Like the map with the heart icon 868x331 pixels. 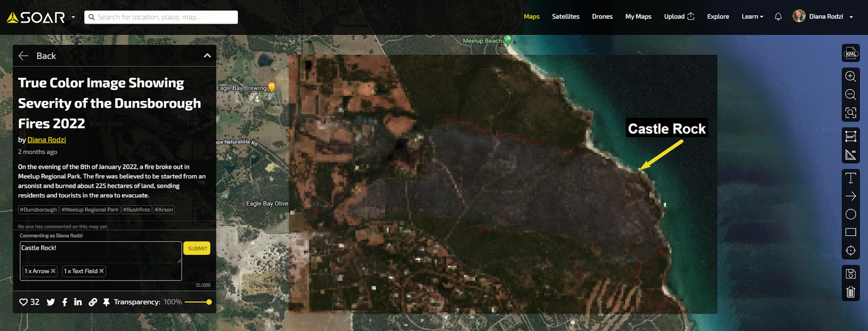click(23, 302)
